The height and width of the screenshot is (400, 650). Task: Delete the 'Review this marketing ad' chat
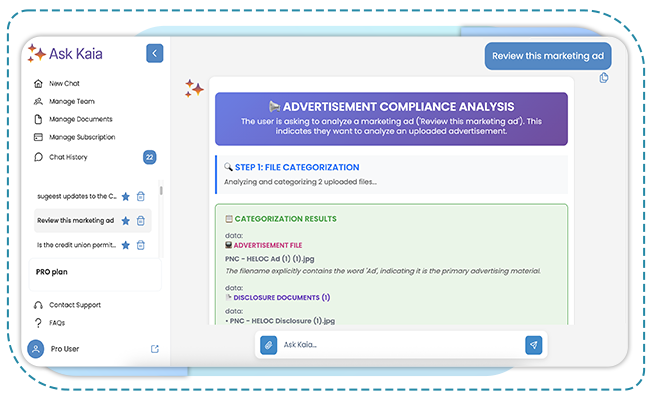141,221
